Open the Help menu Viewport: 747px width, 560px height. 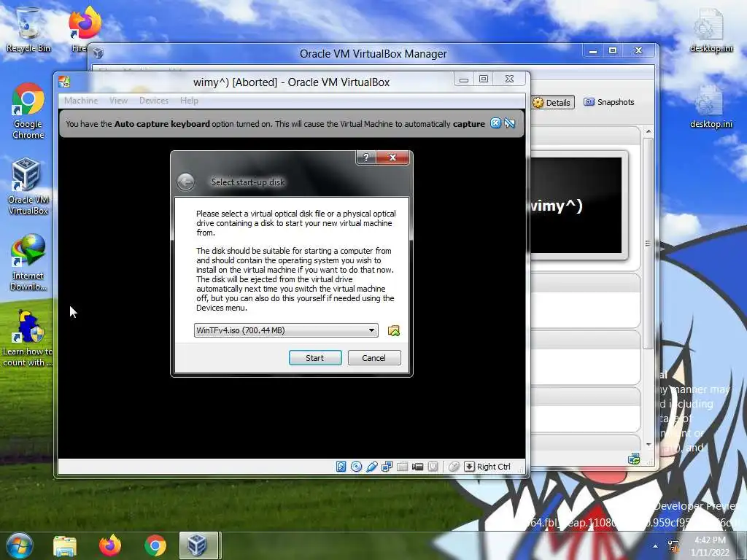click(x=189, y=101)
